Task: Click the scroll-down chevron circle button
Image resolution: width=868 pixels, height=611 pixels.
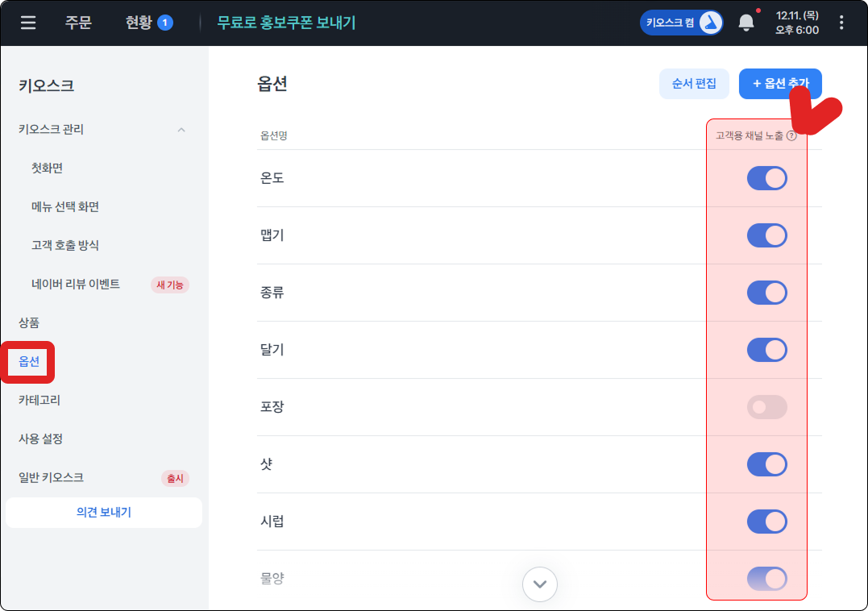Action: pyautogui.click(x=540, y=584)
